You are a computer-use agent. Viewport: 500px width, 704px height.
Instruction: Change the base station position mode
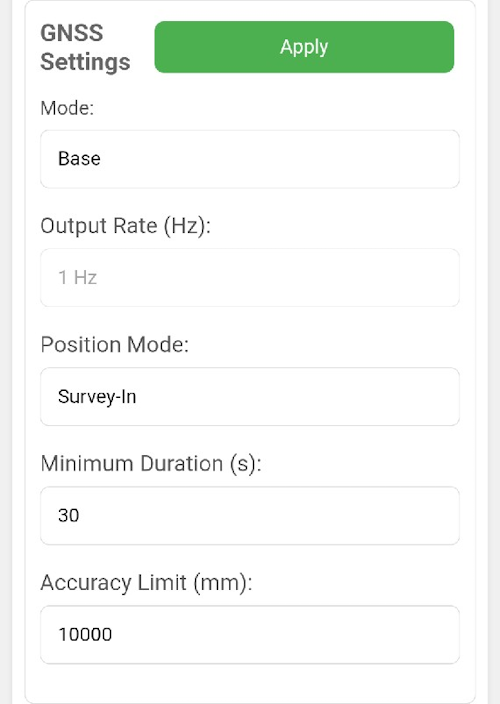coord(250,396)
